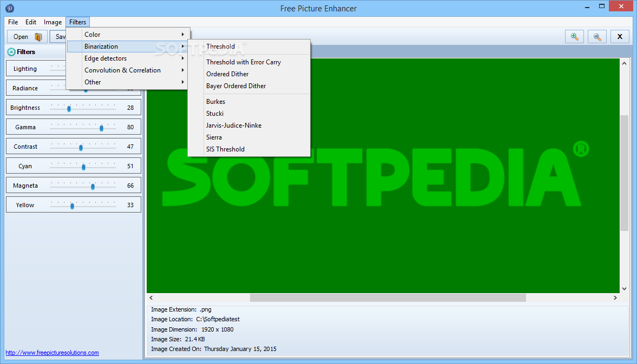Open the freepicturesolutions.com link
This screenshot has width=637, height=364.
coord(52,353)
